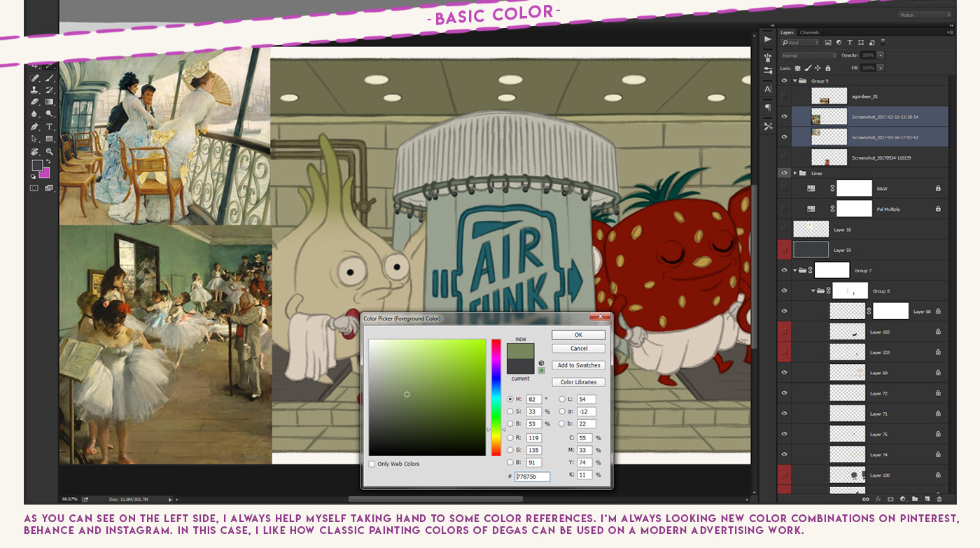Image resolution: width=980 pixels, height=548 pixels.
Task: Toggle Quick Mask mode
Action: point(34,188)
